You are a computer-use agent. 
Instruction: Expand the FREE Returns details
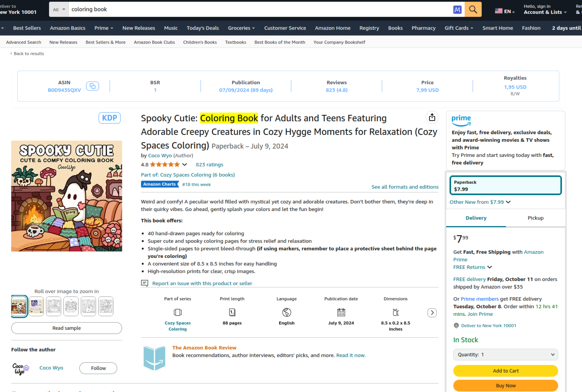point(472,267)
